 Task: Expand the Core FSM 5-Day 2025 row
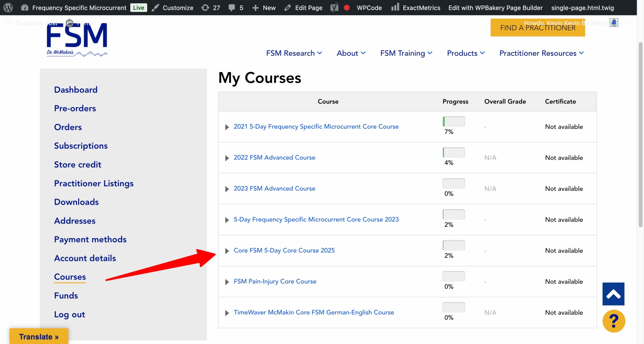(227, 251)
